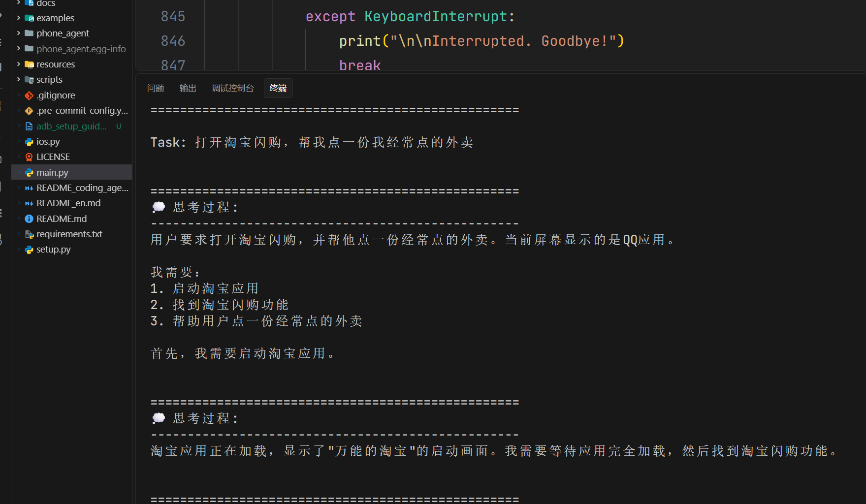This screenshot has width=866, height=504.
Task: Click the LICENSE file's certificate icon
Action: point(29,157)
